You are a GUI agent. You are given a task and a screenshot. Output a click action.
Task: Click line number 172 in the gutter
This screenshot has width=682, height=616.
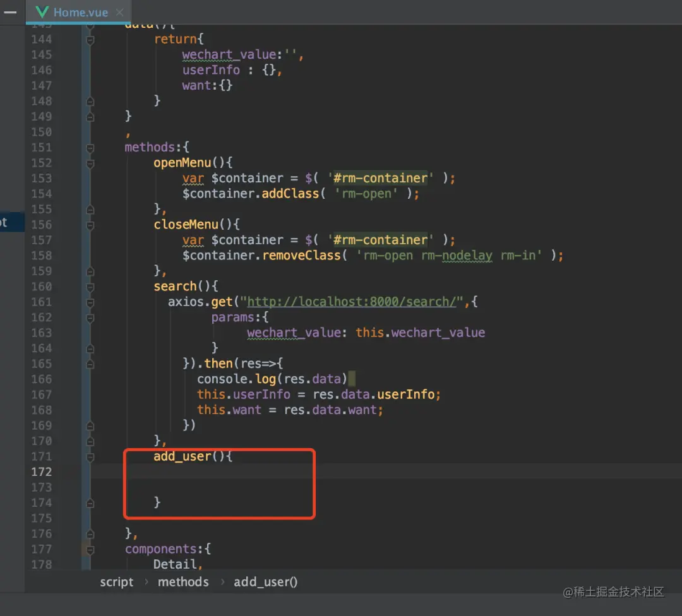click(x=41, y=471)
